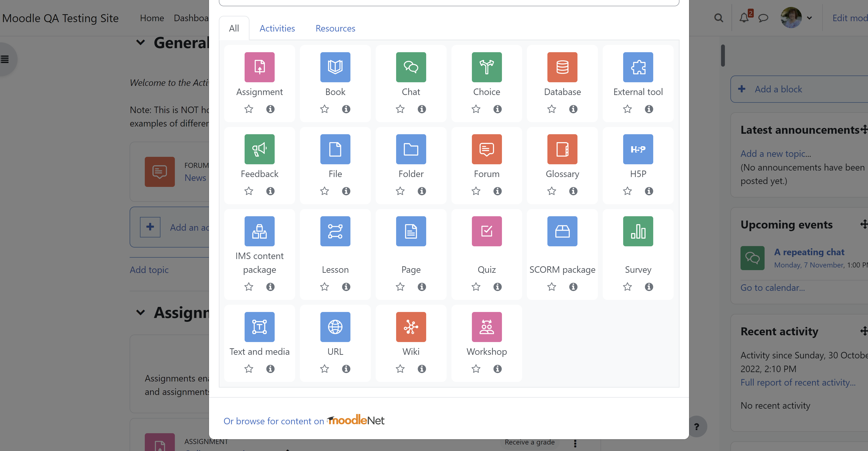
Task: Pick the Quiz activity icon
Action: point(487,231)
